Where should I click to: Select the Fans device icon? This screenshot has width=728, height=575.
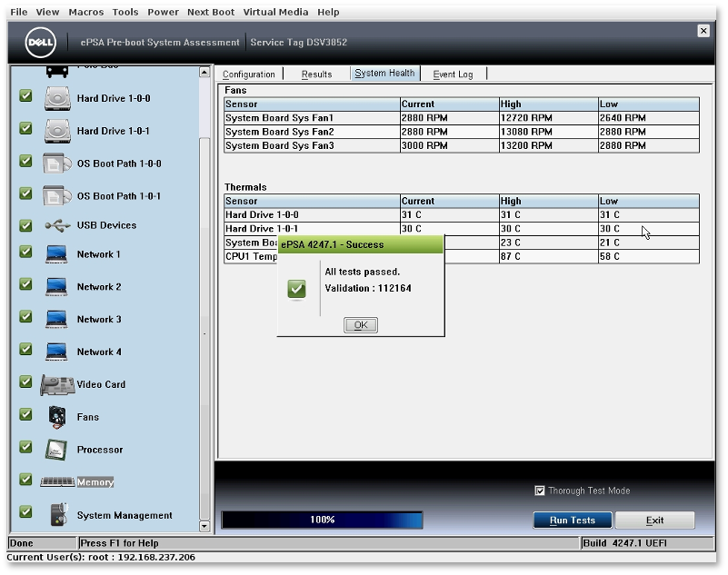57,417
